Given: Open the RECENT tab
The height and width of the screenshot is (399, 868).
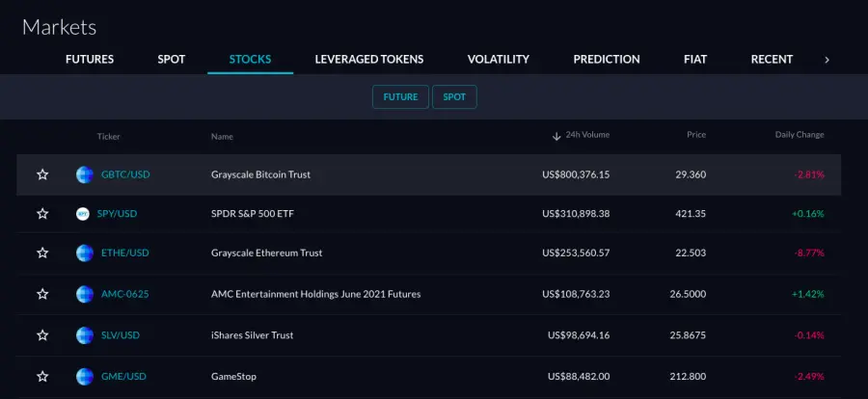Looking at the screenshot, I should (x=772, y=59).
